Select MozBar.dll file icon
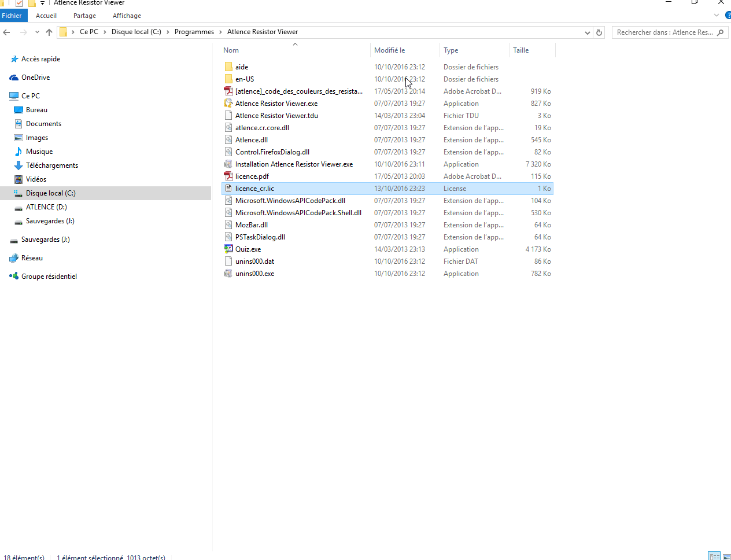731x560 pixels. coord(228,225)
